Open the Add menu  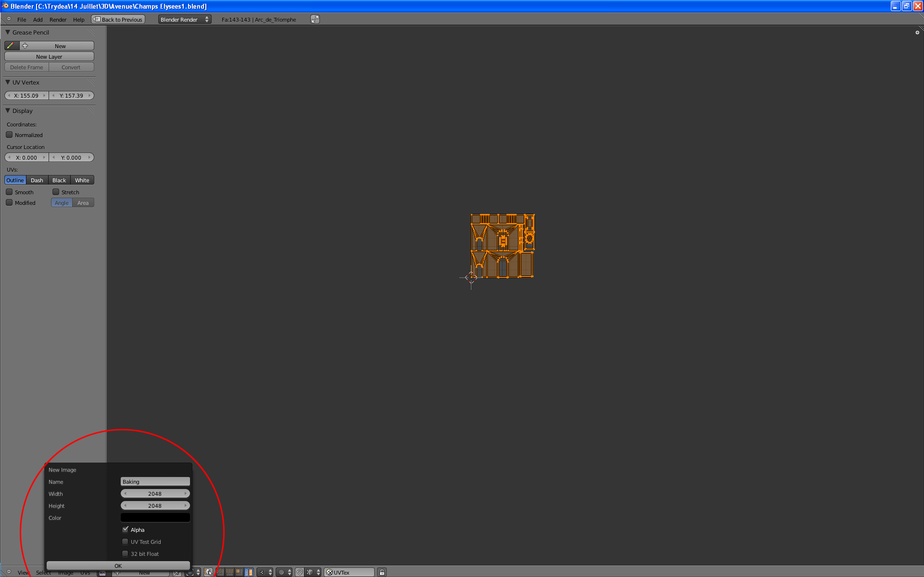pyautogui.click(x=38, y=20)
